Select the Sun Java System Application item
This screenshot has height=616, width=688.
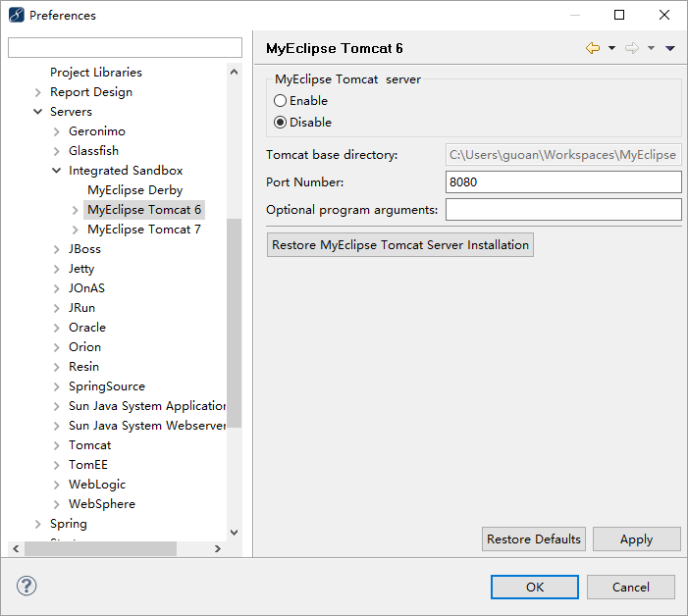(147, 406)
